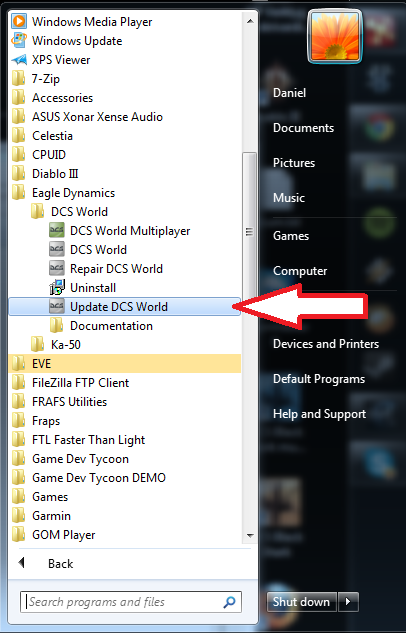The image size is (406, 633).
Task: Click the Update DCS World icon
Action: pyautogui.click(x=57, y=306)
